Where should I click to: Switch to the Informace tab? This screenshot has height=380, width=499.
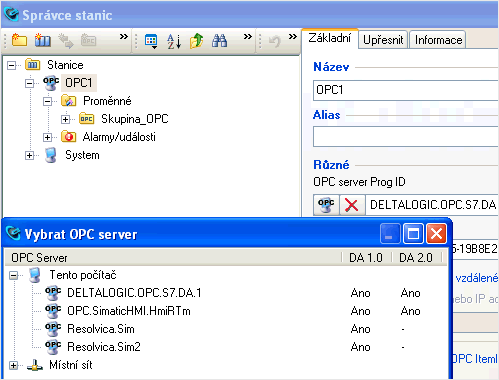(x=438, y=40)
